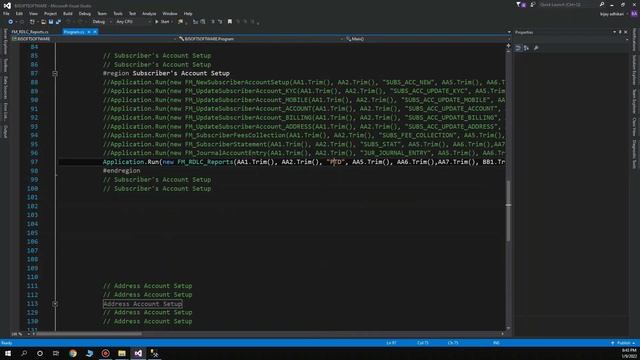Image resolution: width=640 pixels, height=360 pixels.
Task: Toggle bookmark with the bookmark toolbar icon
Action: (230, 22)
